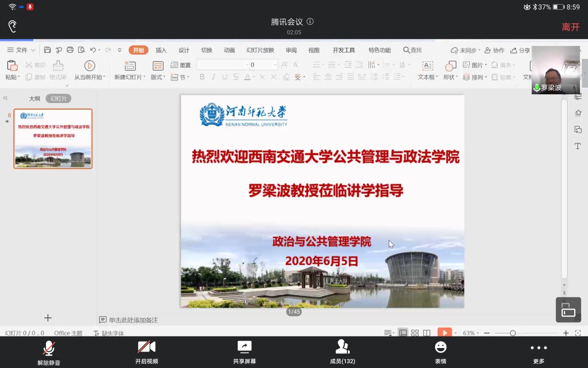The width and height of the screenshot is (588, 368).
Task: Unmute microphone with 解除静音 button
Action: 49,352
